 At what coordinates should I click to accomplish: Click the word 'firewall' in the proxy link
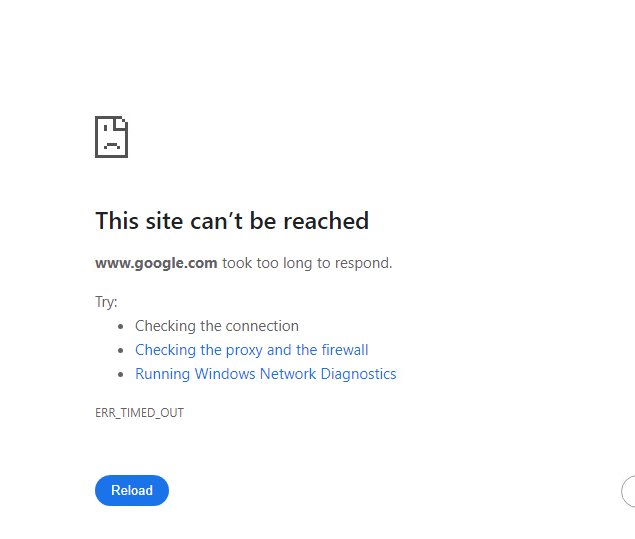point(344,350)
